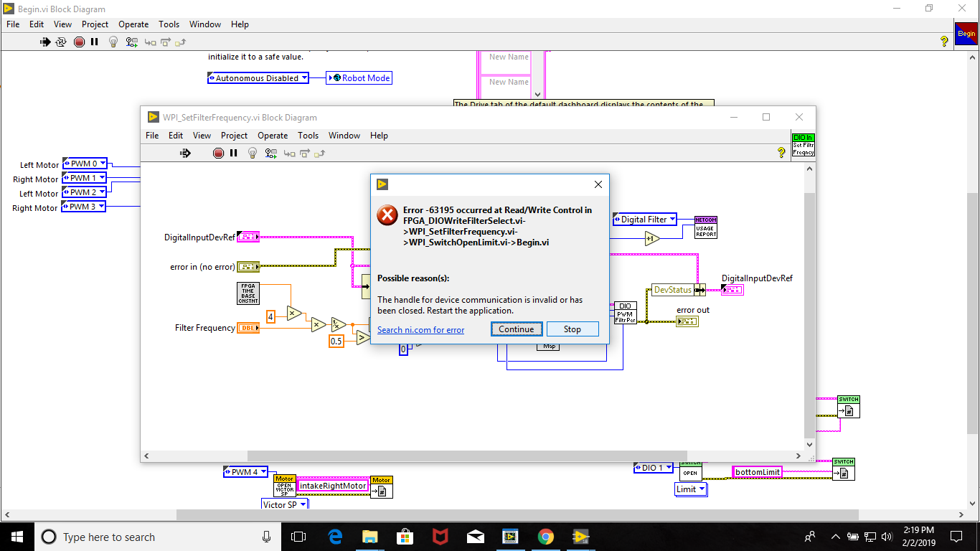Select the bottomLimit string constant
Viewport: 980px width, 551px height.
pyautogui.click(x=758, y=472)
